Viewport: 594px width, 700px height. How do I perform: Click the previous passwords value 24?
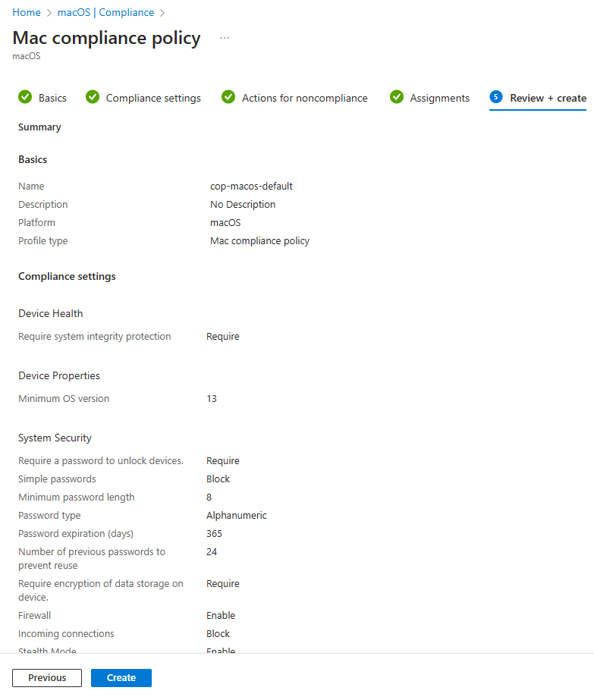(212, 551)
